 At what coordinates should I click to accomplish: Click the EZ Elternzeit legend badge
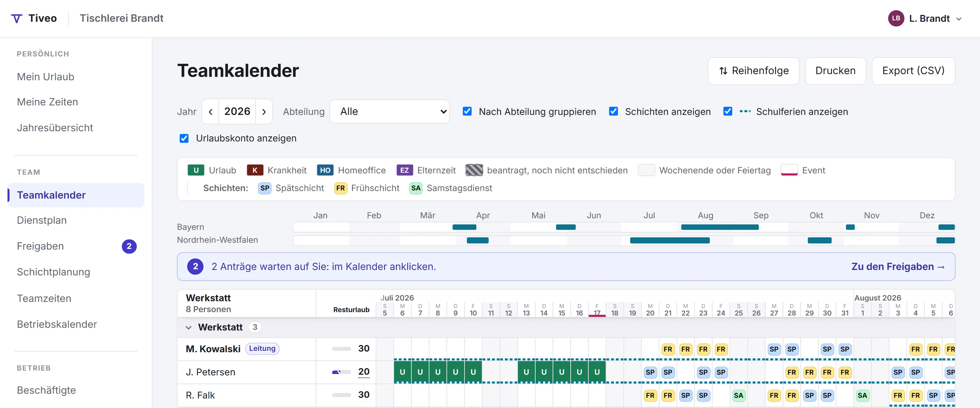point(404,170)
